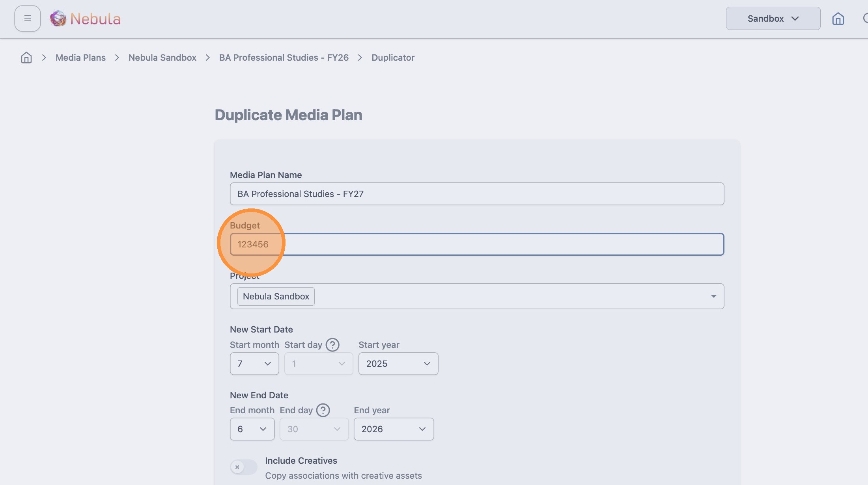This screenshot has height=485, width=868.
Task: Select the Nebula Sandbox project chip
Action: click(x=276, y=296)
